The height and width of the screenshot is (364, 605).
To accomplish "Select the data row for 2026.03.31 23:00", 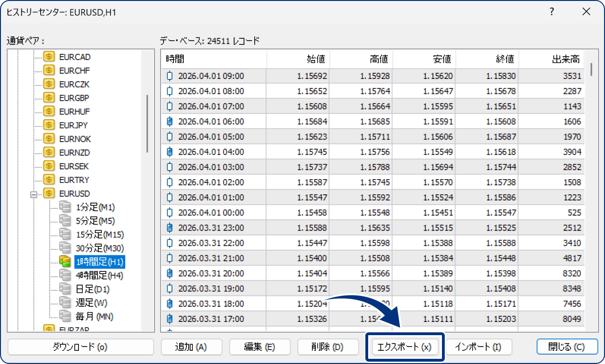I will [284, 228].
